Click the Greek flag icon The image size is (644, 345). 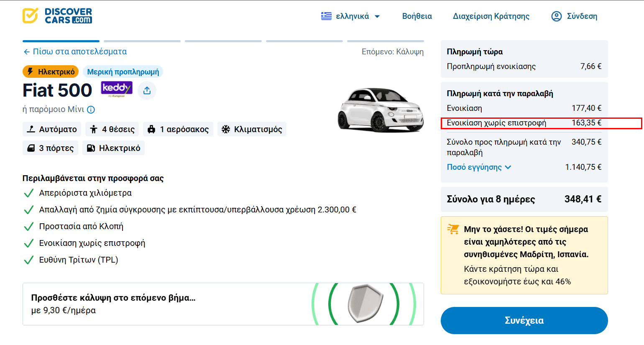tap(326, 16)
